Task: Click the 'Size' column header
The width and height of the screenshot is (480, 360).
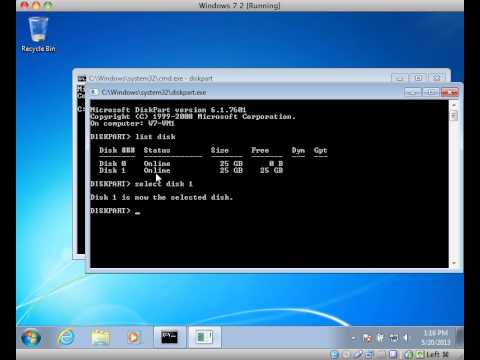Action: tap(220, 150)
